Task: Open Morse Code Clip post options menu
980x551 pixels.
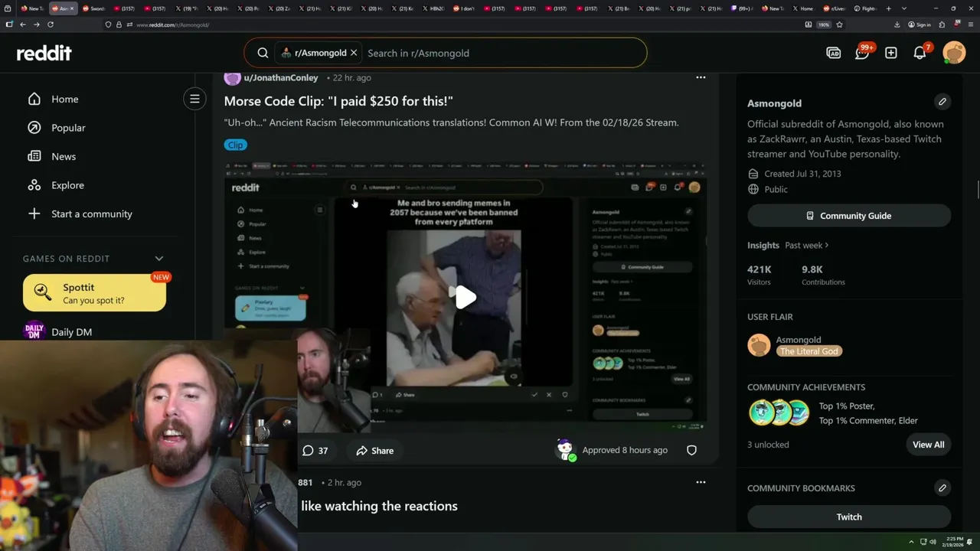Action: pyautogui.click(x=701, y=77)
